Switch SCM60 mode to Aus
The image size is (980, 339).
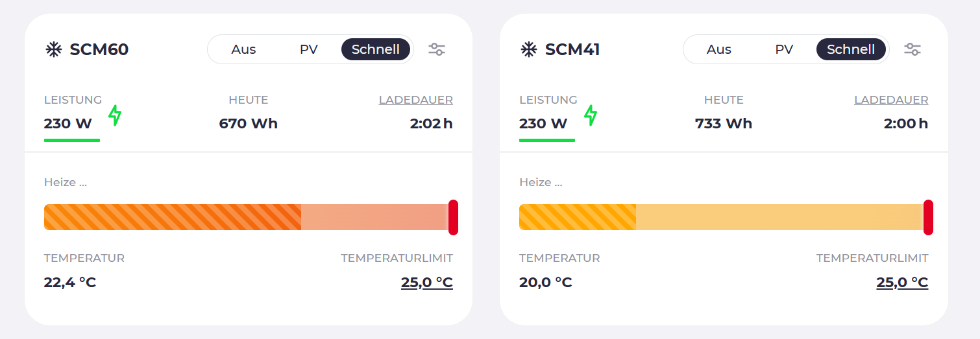coord(243,49)
